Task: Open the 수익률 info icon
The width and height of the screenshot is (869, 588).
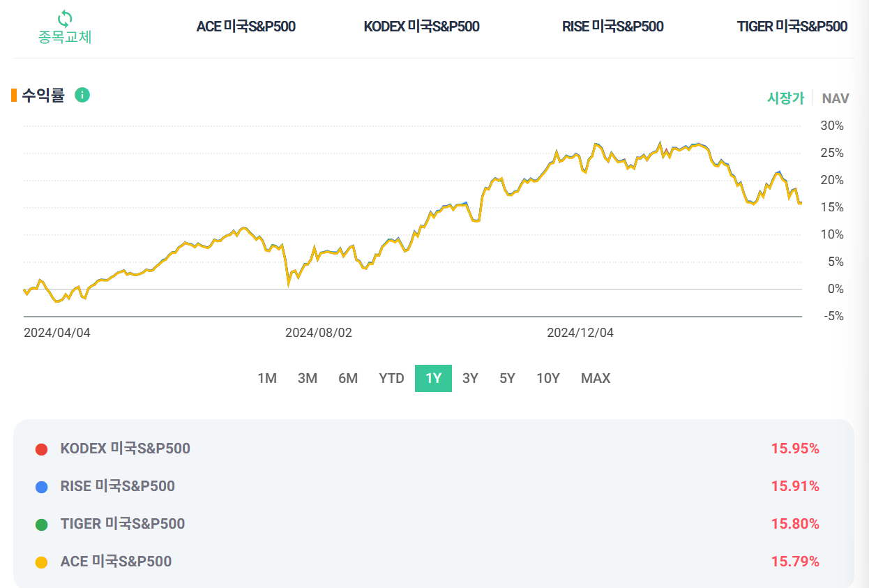Action: point(82,95)
